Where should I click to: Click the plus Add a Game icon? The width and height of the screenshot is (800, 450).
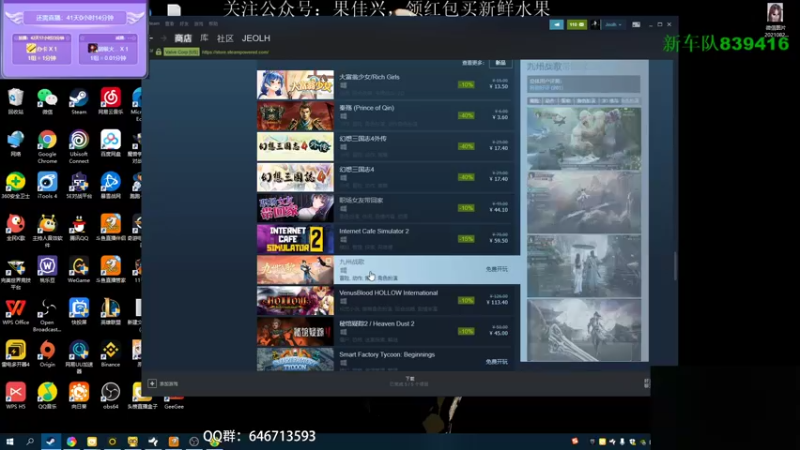(152, 383)
